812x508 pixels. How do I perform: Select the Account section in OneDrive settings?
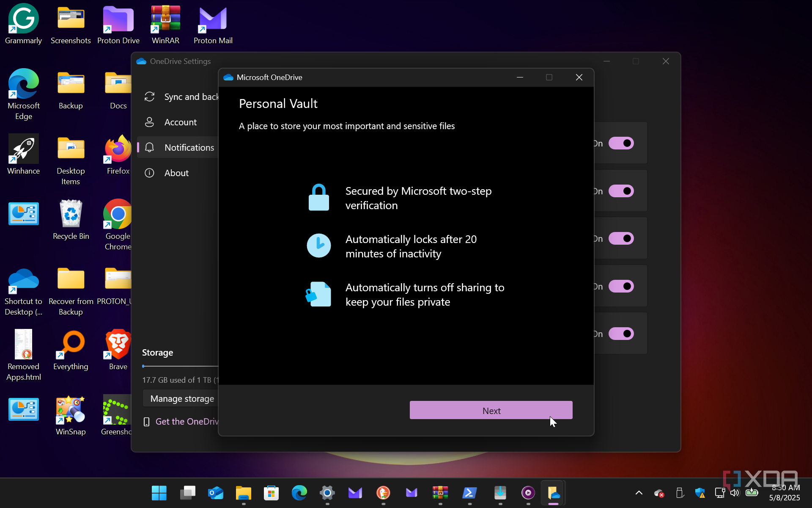[181, 122]
